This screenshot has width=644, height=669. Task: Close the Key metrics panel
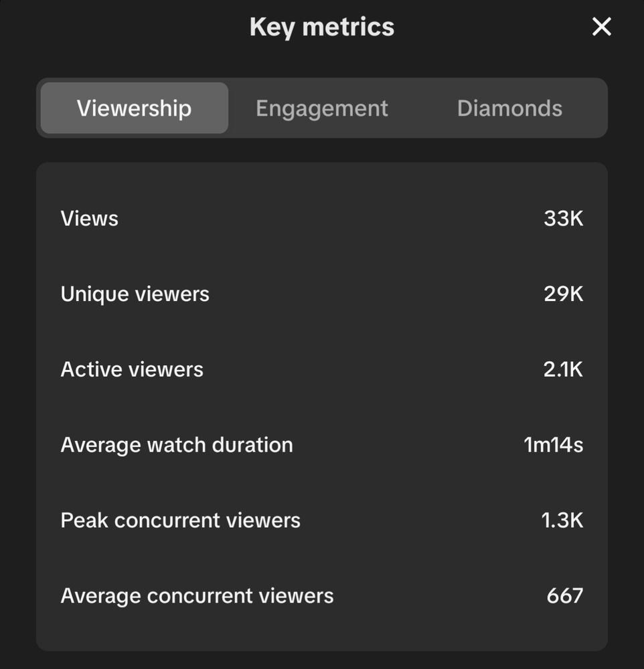click(x=601, y=27)
